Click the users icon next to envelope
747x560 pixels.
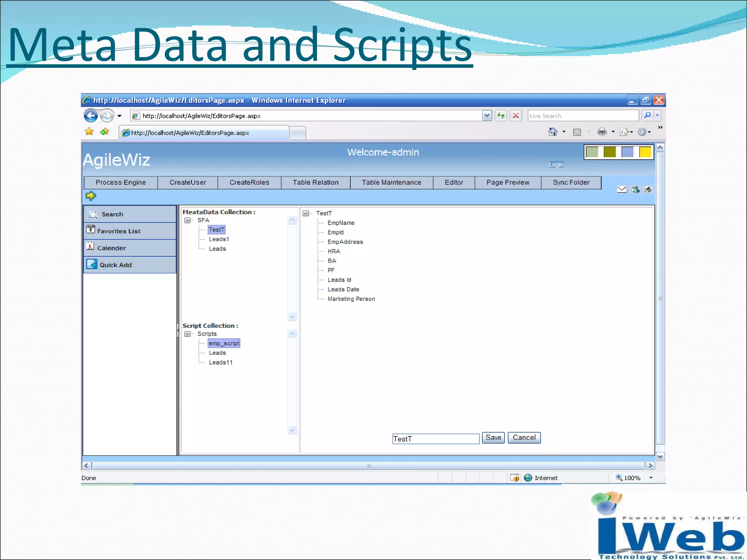(x=635, y=190)
